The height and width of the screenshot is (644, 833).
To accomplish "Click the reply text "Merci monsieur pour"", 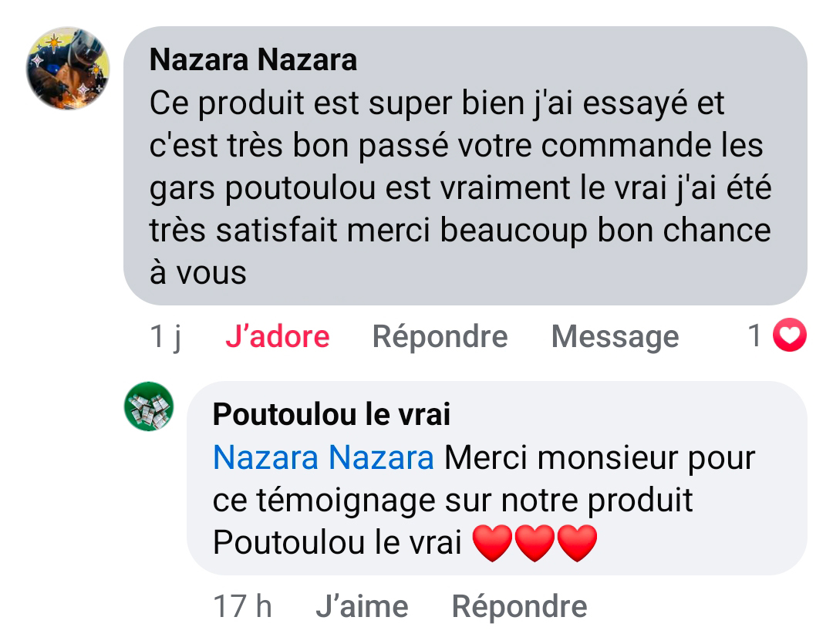I will [x=599, y=458].
